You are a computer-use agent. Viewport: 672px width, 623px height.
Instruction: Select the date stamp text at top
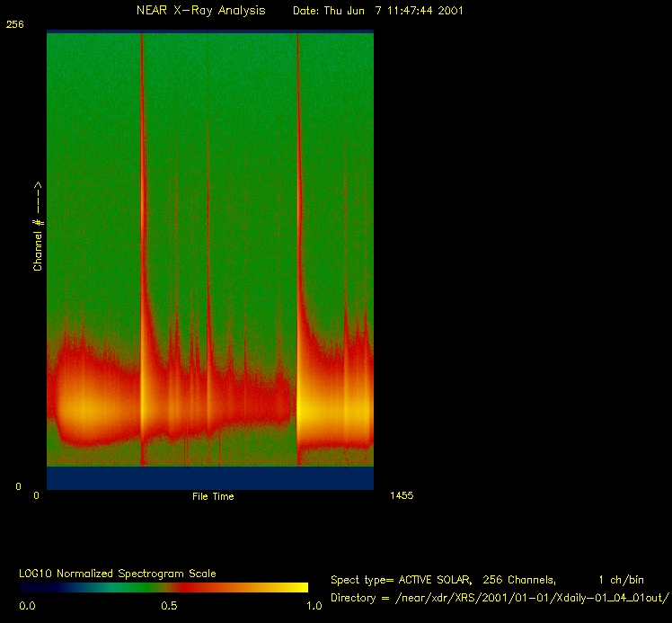click(x=378, y=11)
